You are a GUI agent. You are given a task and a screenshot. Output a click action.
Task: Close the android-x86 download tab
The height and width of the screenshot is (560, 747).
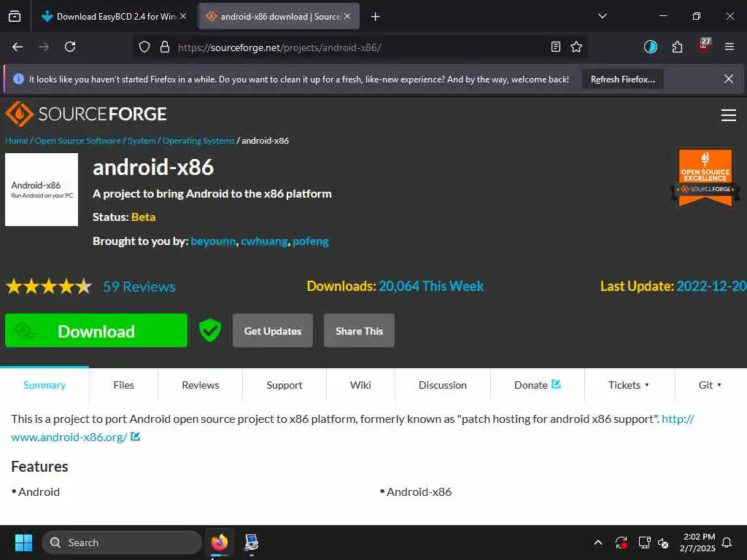347,17
